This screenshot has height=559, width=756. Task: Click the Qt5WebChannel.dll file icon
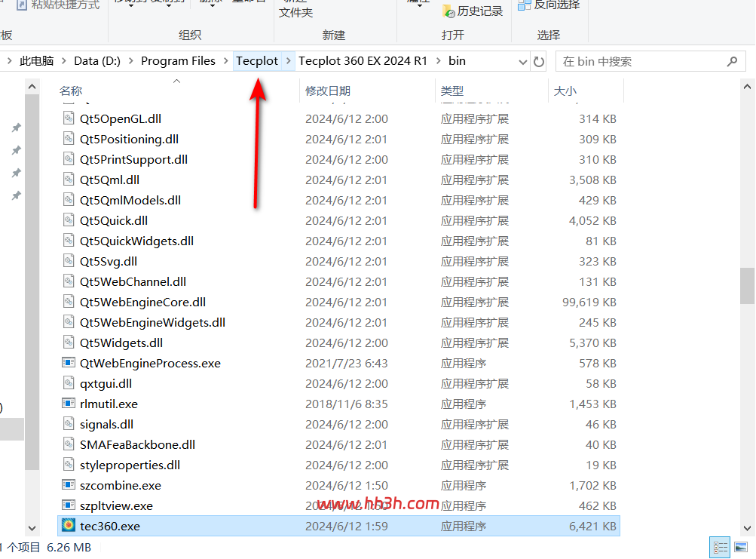pos(69,281)
